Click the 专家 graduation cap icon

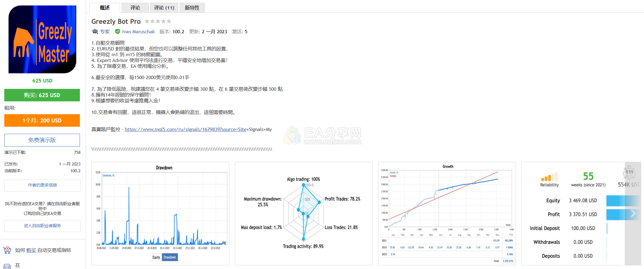coord(95,31)
